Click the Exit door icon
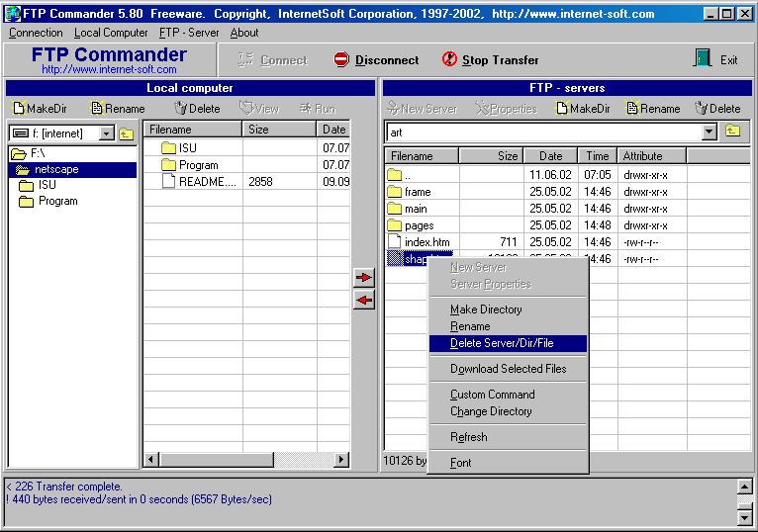 [703, 58]
